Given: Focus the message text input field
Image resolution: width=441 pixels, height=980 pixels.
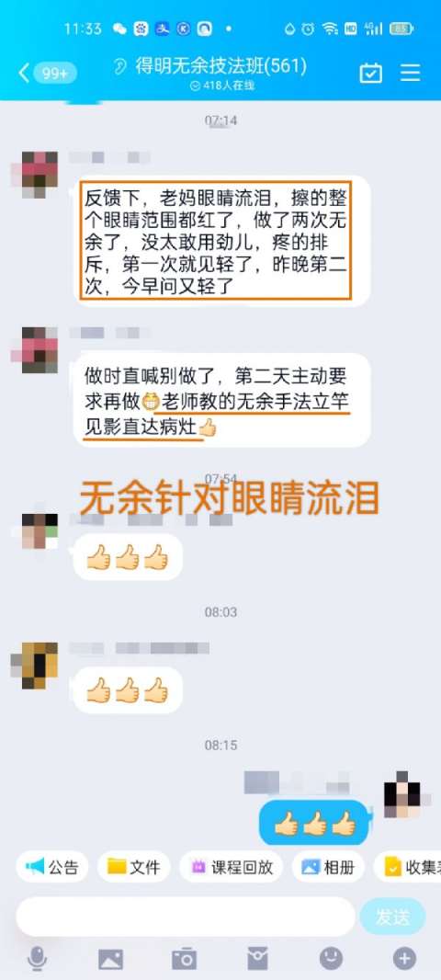Looking at the screenshot, I should pos(186,917).
